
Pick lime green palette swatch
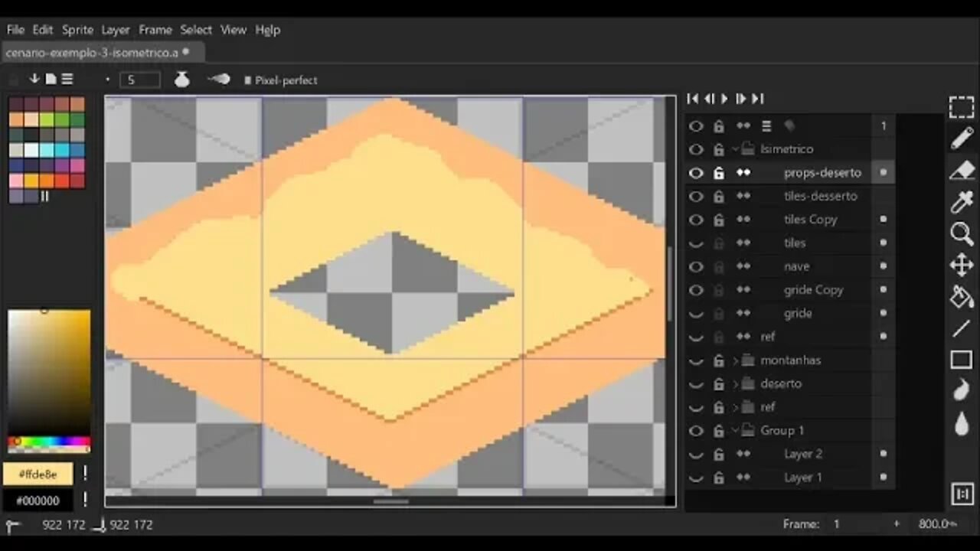pos(47,120)
